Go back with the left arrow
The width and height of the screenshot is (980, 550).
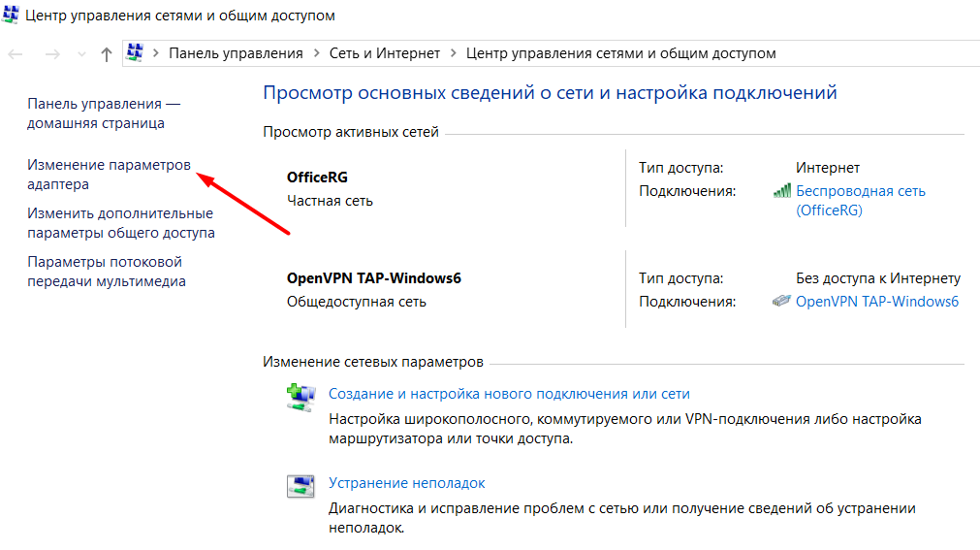coord(16,54)
